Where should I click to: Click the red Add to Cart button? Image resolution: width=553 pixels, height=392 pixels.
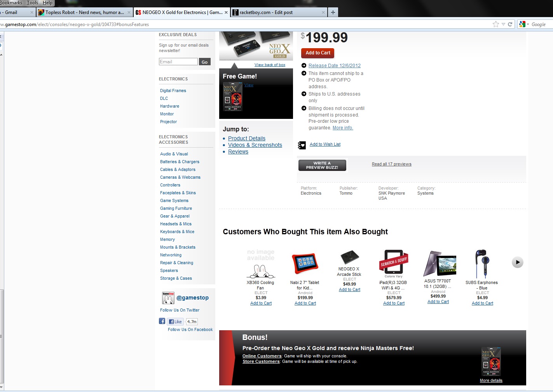pyautogui.click(x=318, y=53)
